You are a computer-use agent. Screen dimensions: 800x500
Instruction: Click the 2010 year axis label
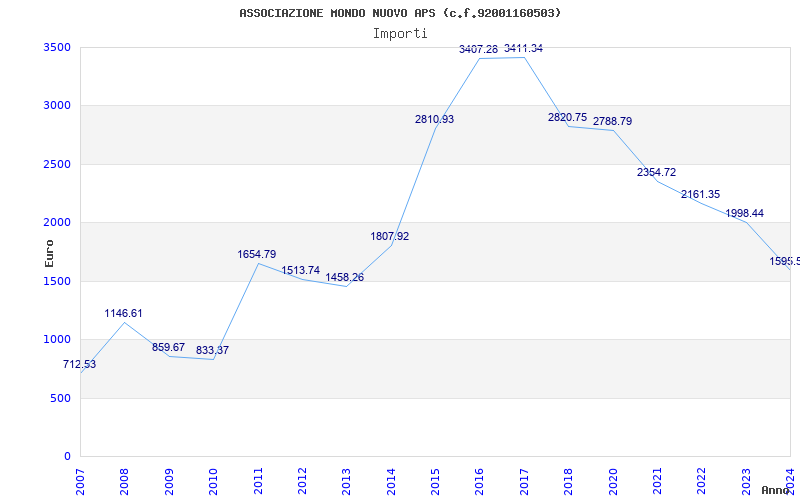click(x=213, y=482)
